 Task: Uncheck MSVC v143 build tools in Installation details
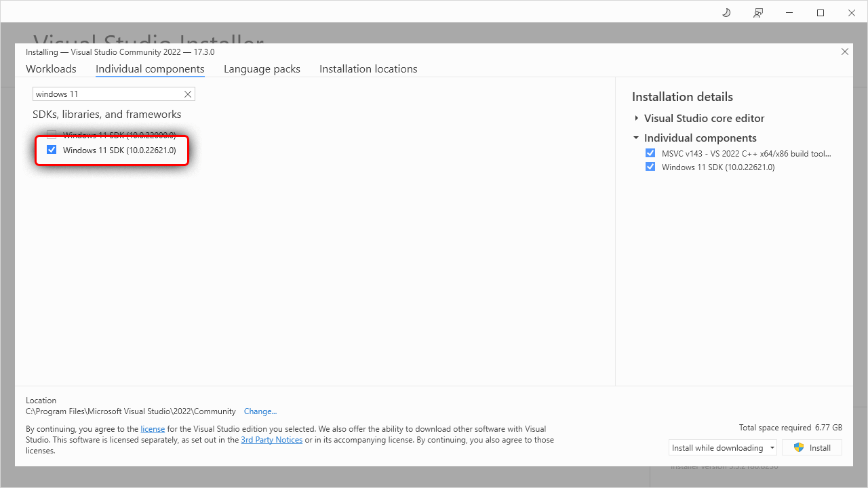650,152
